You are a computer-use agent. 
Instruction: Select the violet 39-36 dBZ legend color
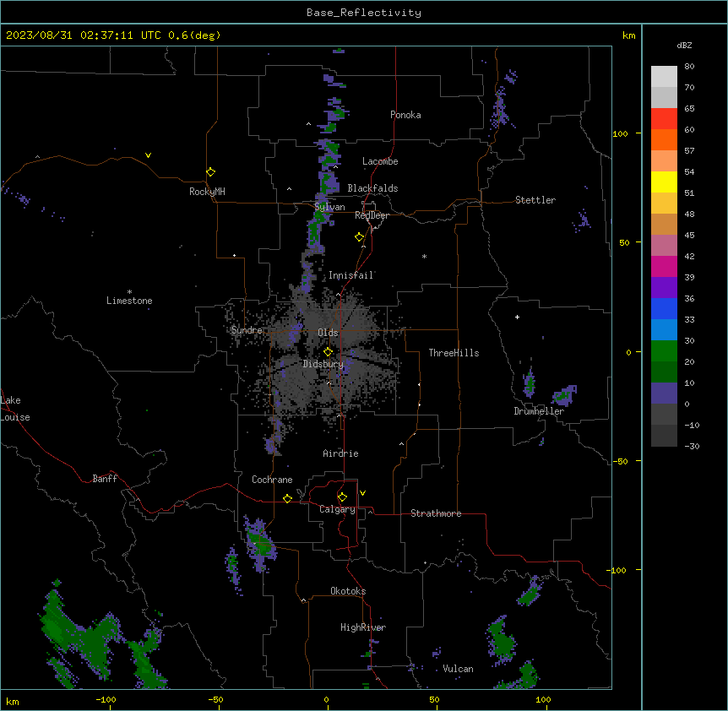click(x=664, y=288)
